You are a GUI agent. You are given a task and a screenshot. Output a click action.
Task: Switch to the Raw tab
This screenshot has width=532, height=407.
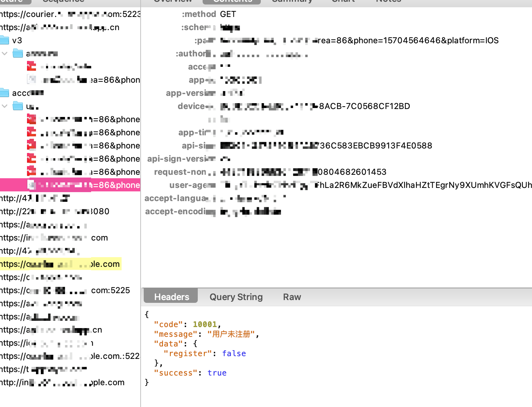[x=292, y=297]
